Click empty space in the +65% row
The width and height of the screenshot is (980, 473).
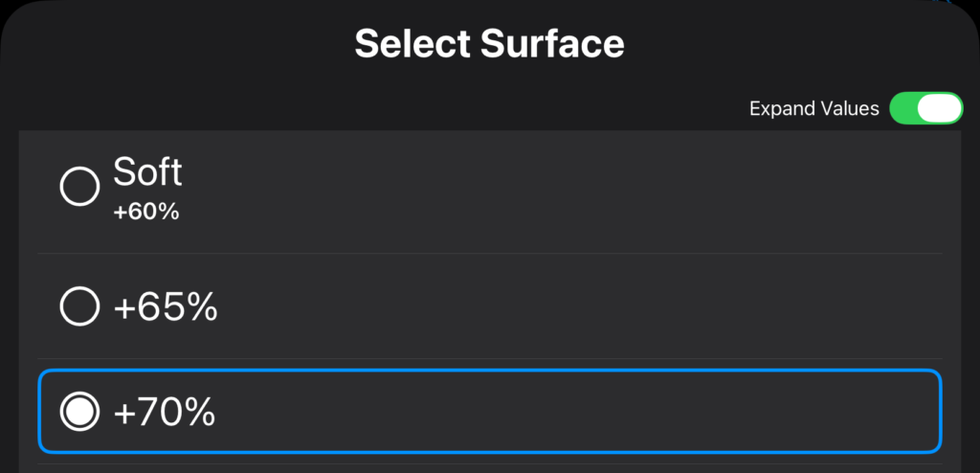pyautogui.click(x=574, y=307)
